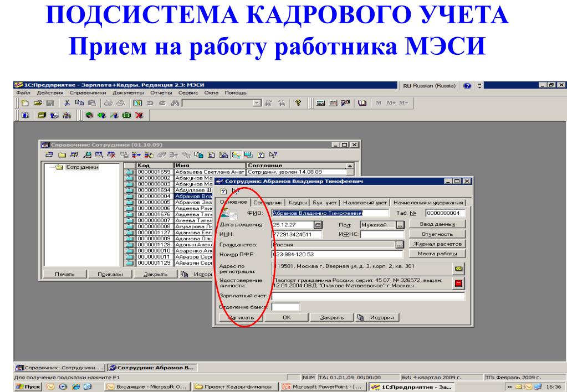
Task: Switch to the Бух. учет tab
Action: tap(324, 203)
